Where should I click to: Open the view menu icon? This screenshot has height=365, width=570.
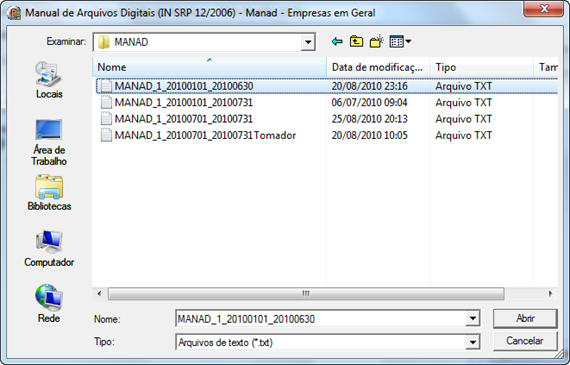click(x=400, y=42)
